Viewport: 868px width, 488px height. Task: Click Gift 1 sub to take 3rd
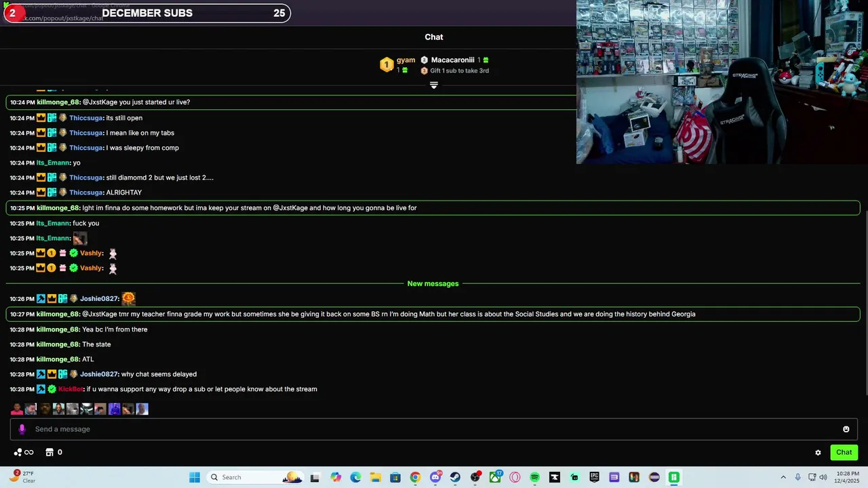[x=459, y=70]
